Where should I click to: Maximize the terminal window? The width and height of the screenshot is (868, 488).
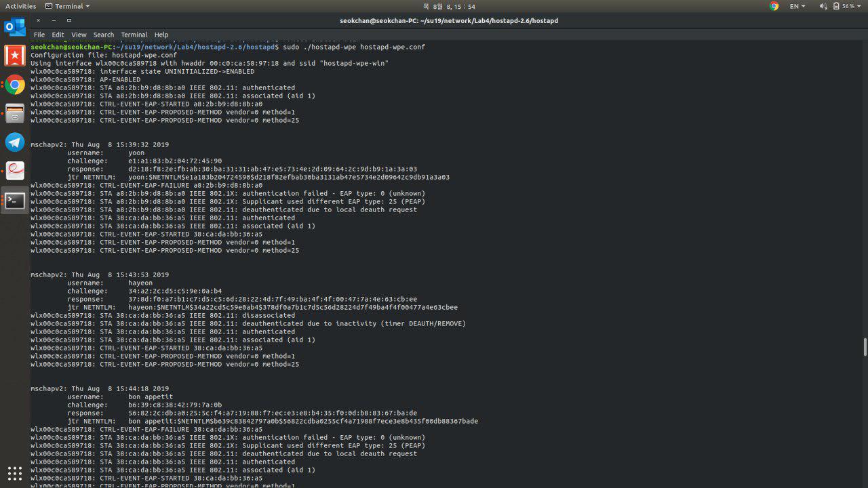coord(69,20)
